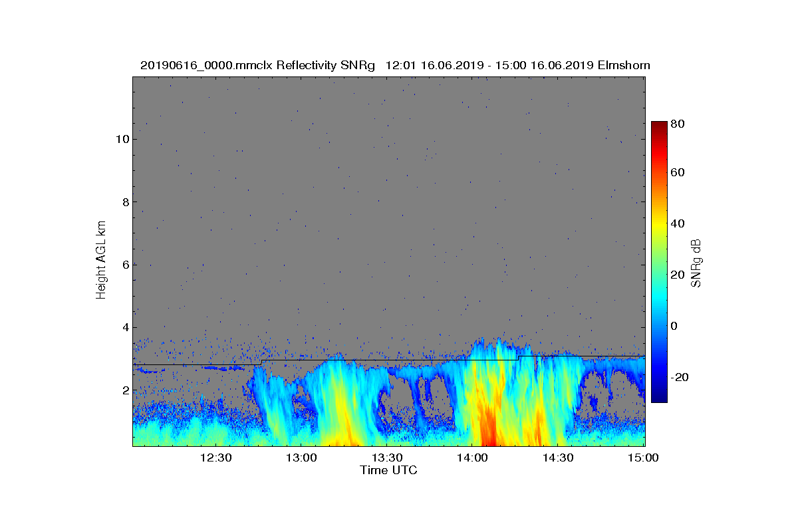This screenshot has width=798, height=532.
Task: Click the 'SNRg dB' colorbar label
Action: pyautogui.click(x=696, y=263)
